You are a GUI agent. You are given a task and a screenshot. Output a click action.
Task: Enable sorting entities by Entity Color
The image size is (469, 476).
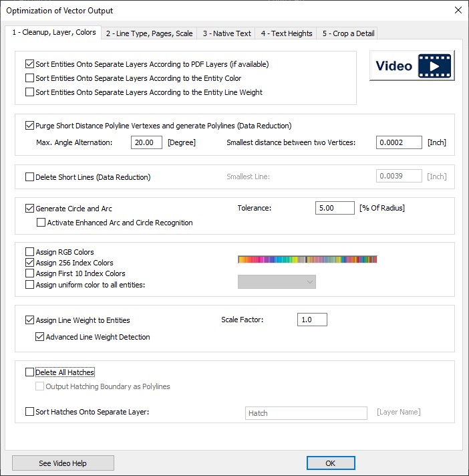click(29, 78)
